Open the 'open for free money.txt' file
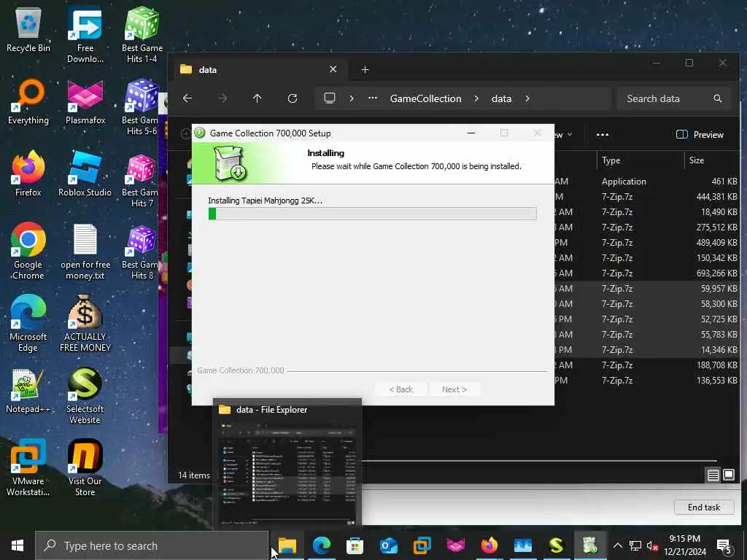This screenshot has height=560, width=747. 85,251
